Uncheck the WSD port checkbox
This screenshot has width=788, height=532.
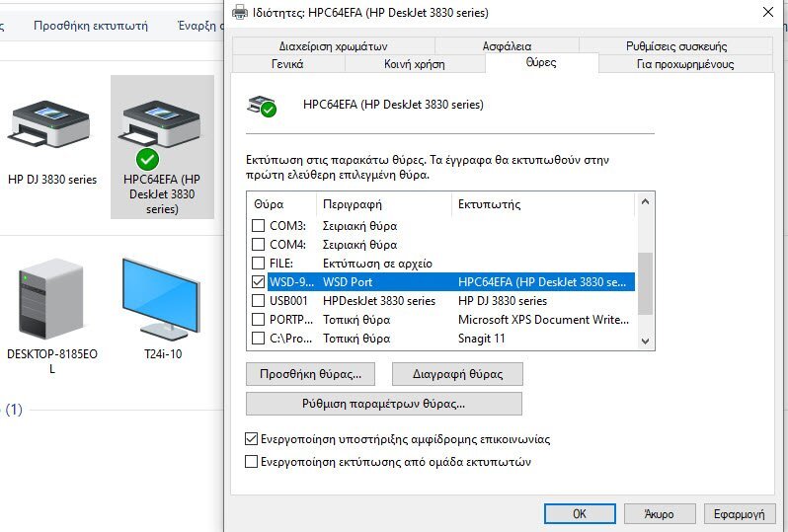coord(258,282)
